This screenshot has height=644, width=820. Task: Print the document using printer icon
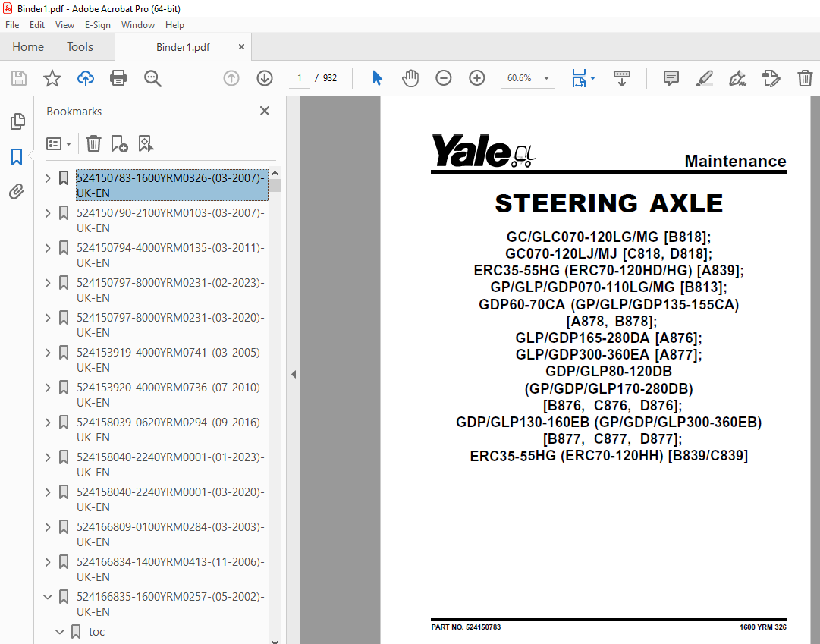coord(118,78)
